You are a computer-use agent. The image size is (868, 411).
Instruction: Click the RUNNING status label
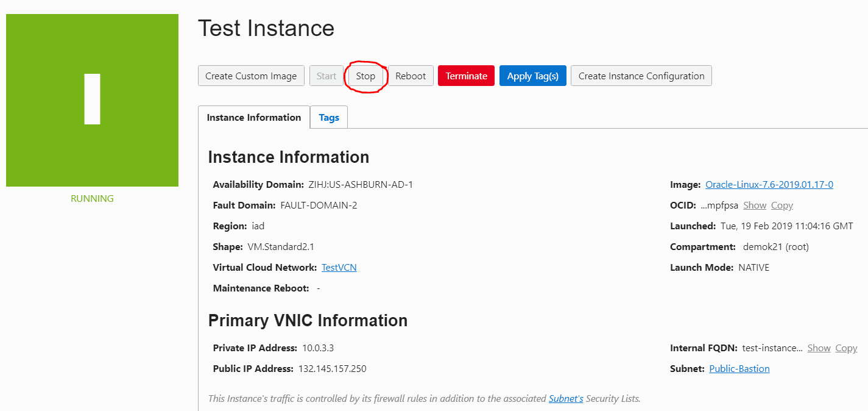(x=92, y=198)
